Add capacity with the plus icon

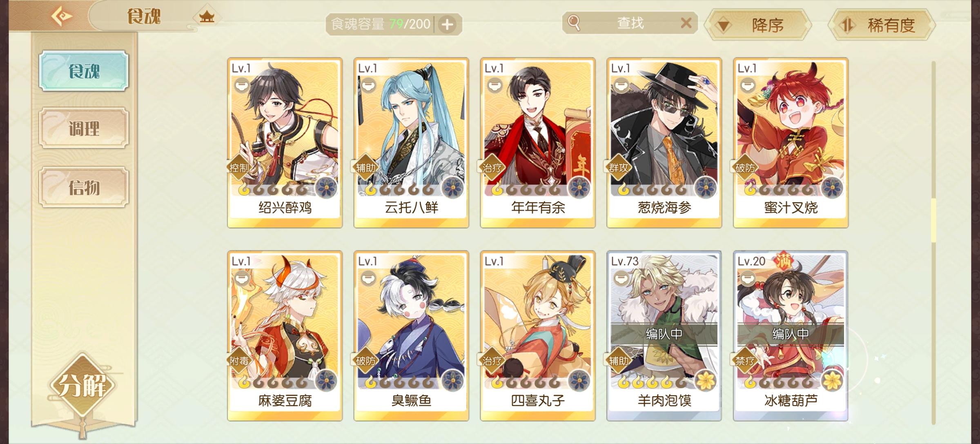coord(448,24)
